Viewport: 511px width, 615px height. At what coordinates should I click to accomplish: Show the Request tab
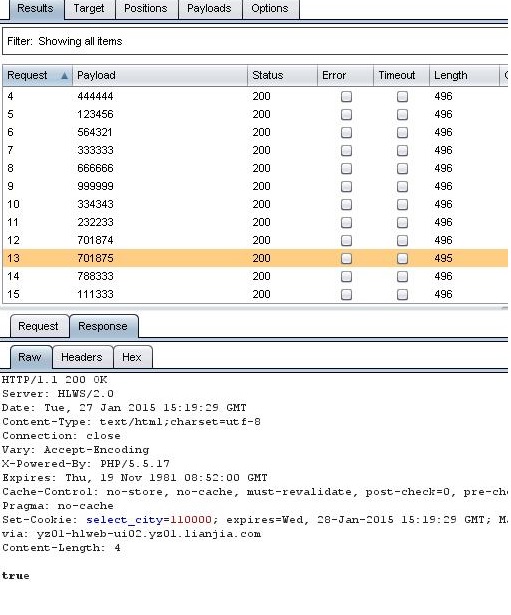pos(38,326)
